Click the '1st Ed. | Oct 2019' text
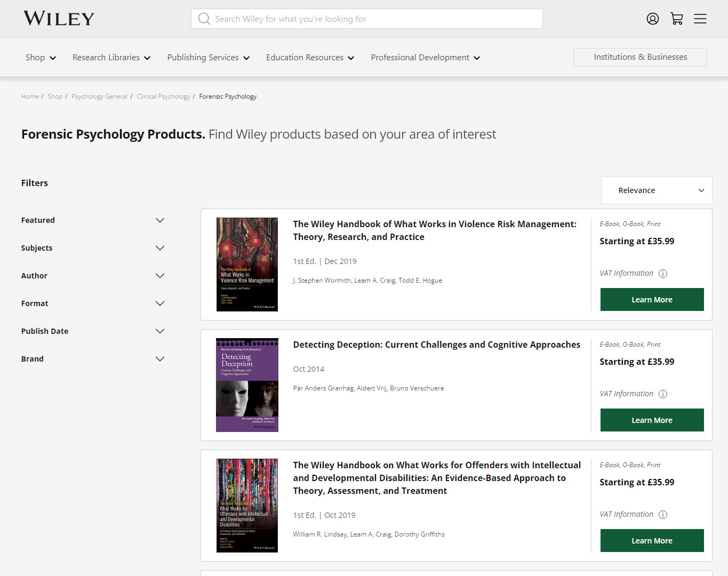Viewport: 728px width, 576px height. coord(324,515)
